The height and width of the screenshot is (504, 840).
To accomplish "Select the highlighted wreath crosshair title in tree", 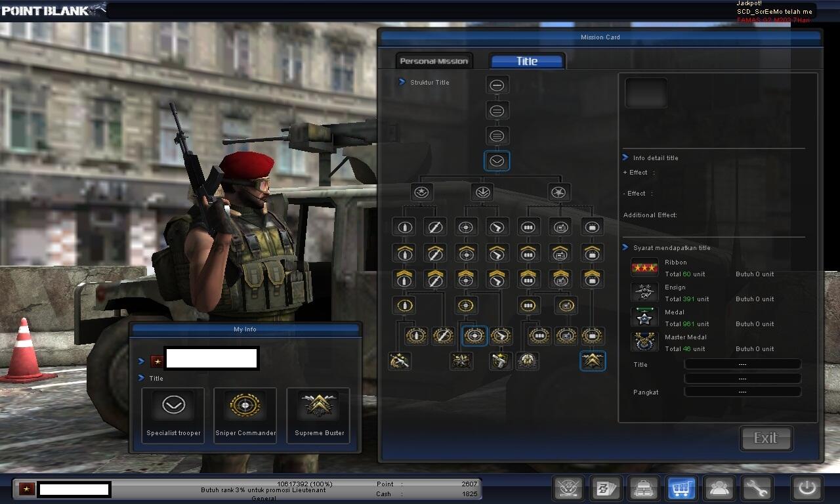I will pyautogui.click(x=474, y=335).
